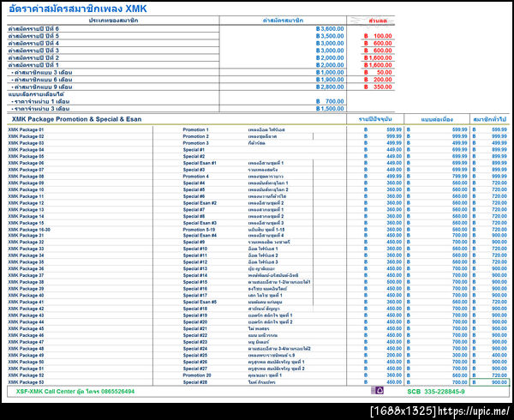Click 'XMK Package 16-30' in the list
Screen dimensions: 514x420
pyautogui.click(x=29, y=230)
